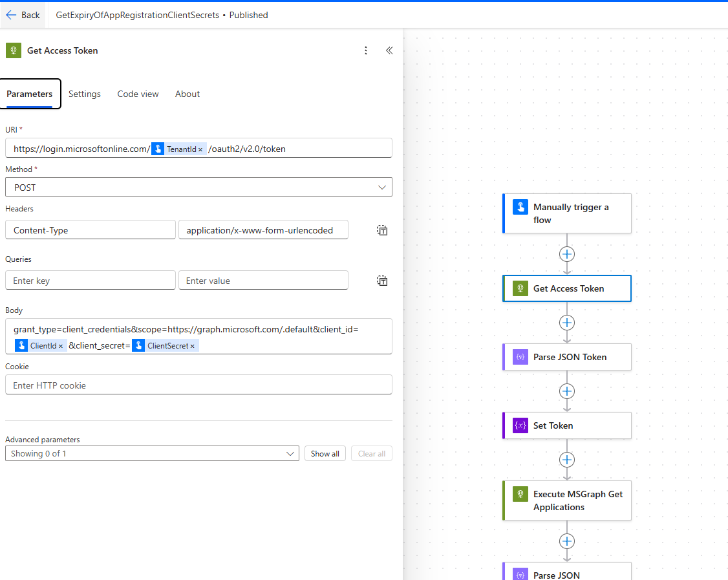Click the Execute MSGraph Get Applications icon

coord(520,493)
